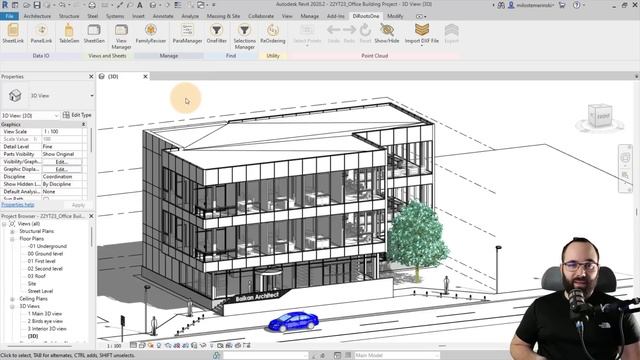The height and width of the screenshot is (360, 640).
Task: Open the Help question mark icon
Action: (576, 5)
